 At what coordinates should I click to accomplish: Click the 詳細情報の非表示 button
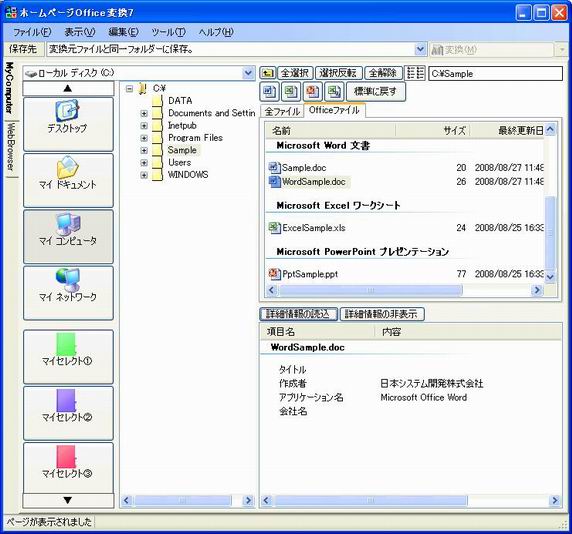tap(382, 314)
